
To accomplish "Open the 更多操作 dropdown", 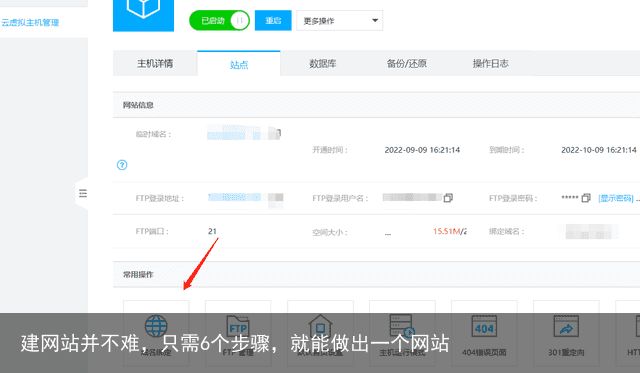I will (x=340, y=20).
